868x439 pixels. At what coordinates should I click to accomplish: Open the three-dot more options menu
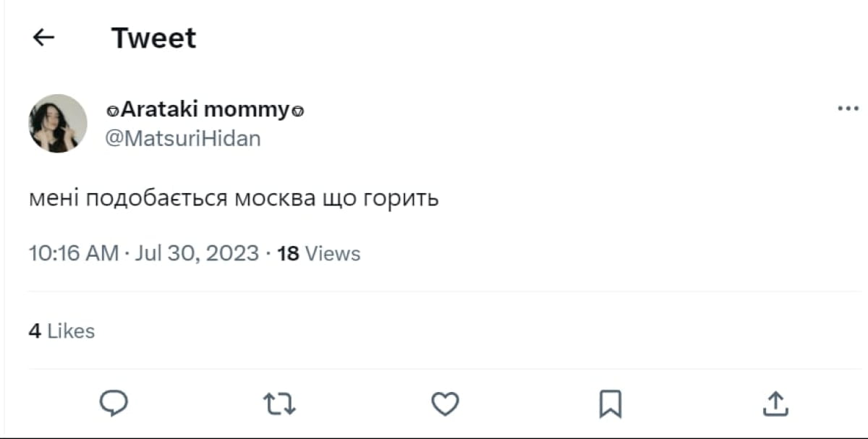click(x=847, y=109)
